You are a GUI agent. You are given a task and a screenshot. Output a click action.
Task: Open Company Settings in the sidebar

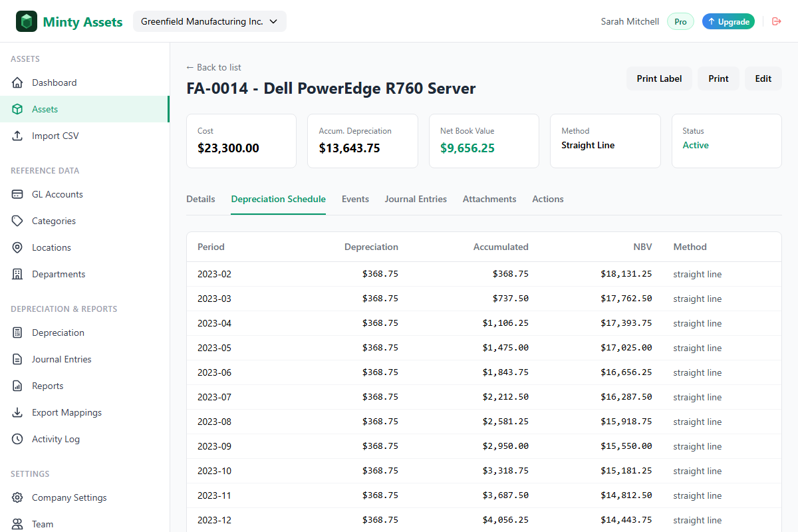coord(84,497)
